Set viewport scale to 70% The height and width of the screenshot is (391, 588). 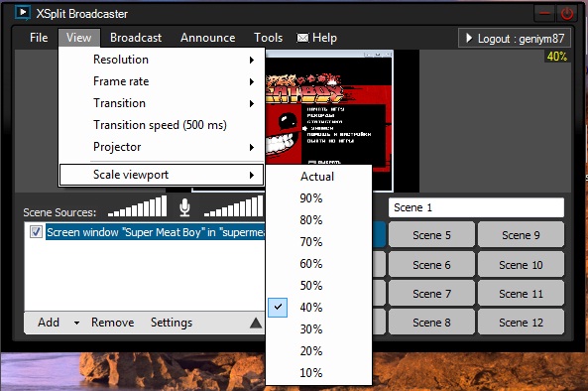pos(318,242)
